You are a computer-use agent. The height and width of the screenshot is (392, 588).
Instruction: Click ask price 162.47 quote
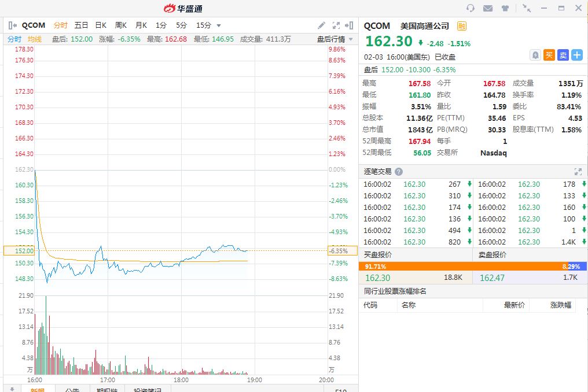pyautogui.click(x=492, y=278)
